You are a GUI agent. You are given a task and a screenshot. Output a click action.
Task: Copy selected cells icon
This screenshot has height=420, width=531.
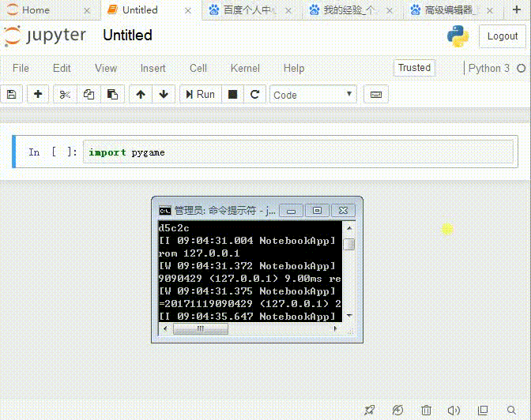click(88, 94)
